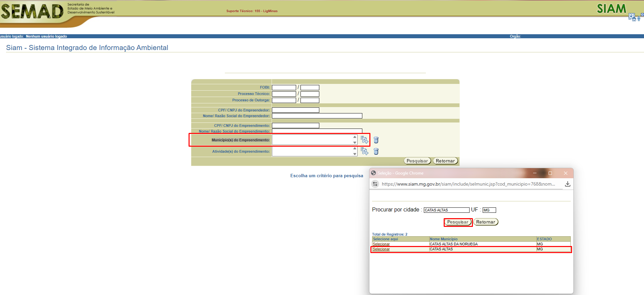Screen dimensions: 644x295
Task: Click the download icon in popup address bar
Action: click(x=567, y=184)
